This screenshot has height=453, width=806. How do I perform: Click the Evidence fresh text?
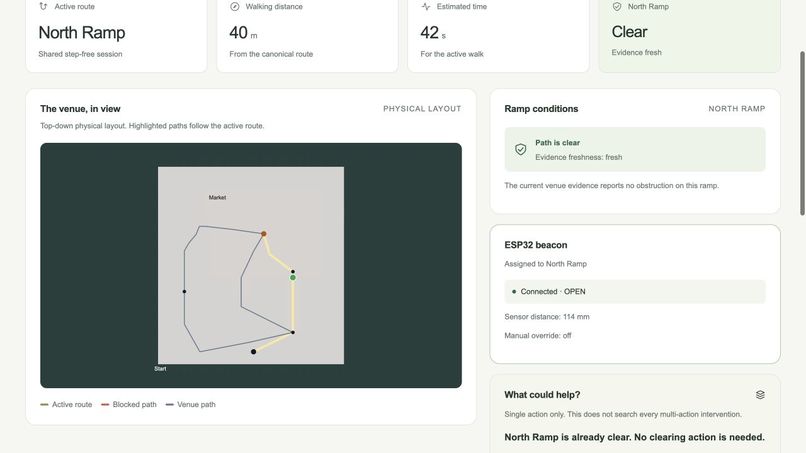pyautogui.click(x=636, y=52)
